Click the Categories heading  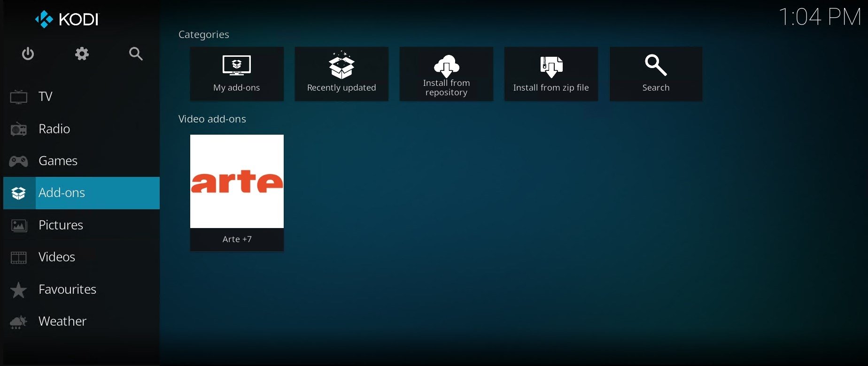204,35
